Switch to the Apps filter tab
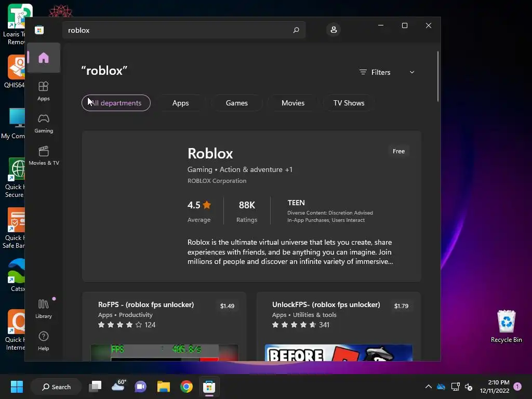Image resolution: width=532 pixels, height=399 pixels. tap(180, 103)
